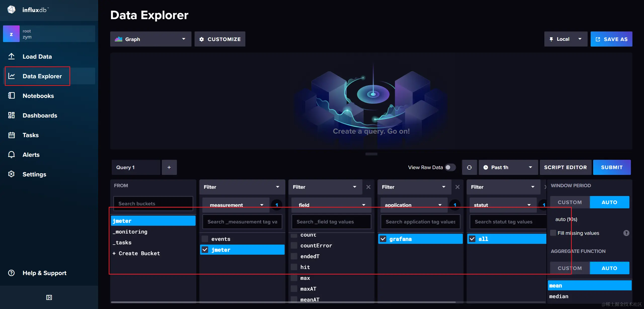Click the Load Data upload icon
644x309 pixels.
pyautogui.click(x=11, y=56)
